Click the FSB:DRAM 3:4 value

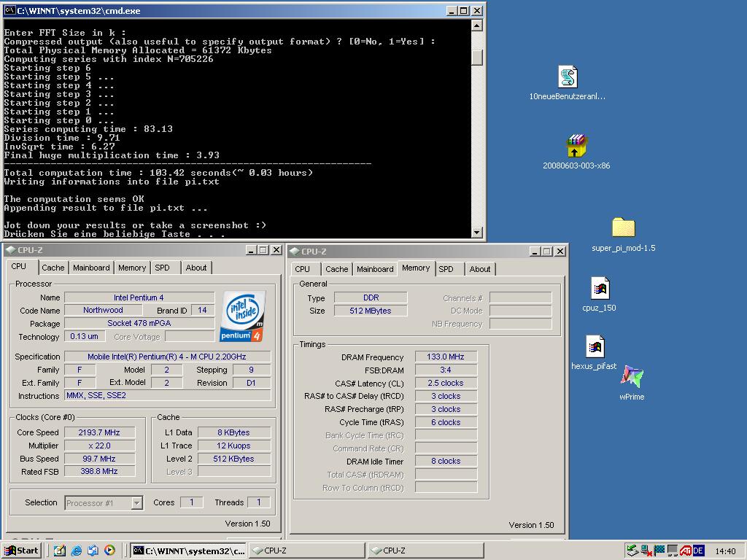coord(446,370)
